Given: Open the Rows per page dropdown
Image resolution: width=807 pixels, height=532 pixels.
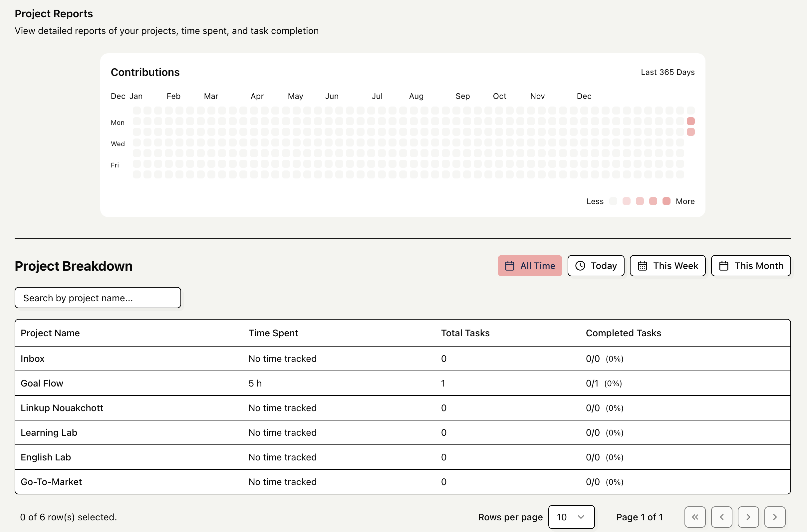Looking at the screenshot, I should [571, 517].
